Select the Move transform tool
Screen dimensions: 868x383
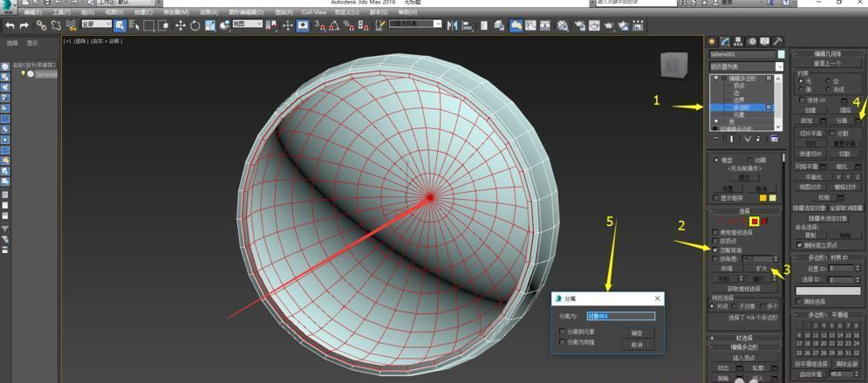point(181,26)
